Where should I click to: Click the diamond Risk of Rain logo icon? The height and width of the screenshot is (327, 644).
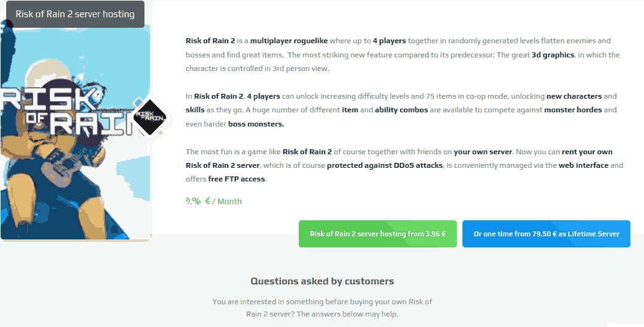pyautogui.click(x=151, y=117)
